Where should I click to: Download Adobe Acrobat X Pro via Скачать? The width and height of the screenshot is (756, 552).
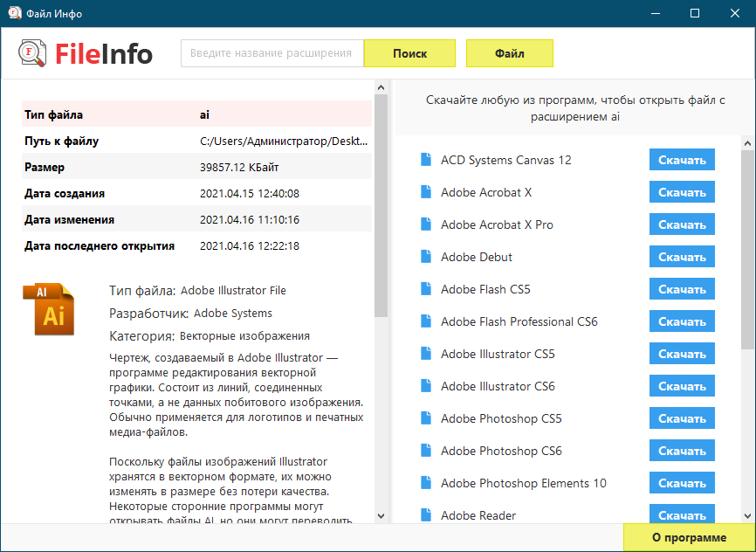682,224
